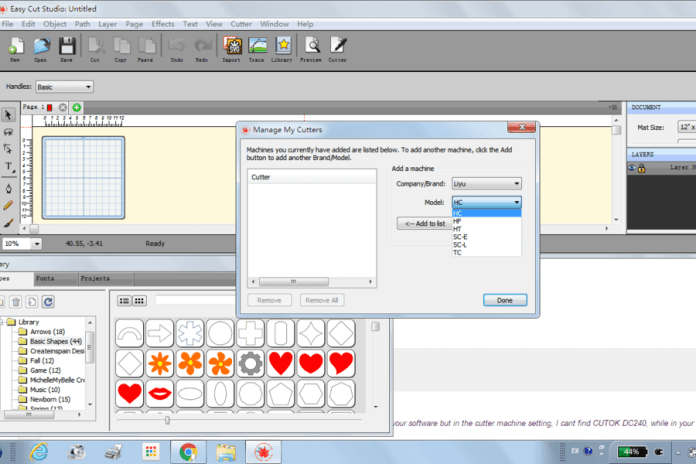
Task: Click the Cut toolbar icon
Action: [x=96, y=49]
